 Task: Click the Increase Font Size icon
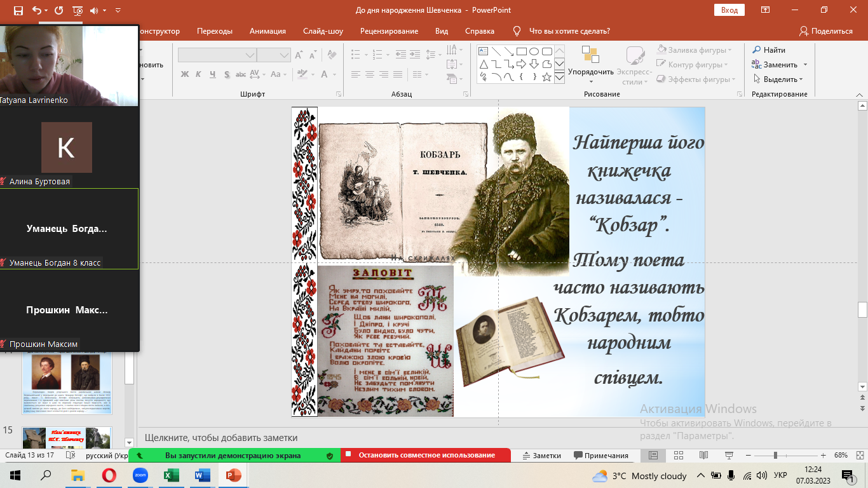click(300, 55)
